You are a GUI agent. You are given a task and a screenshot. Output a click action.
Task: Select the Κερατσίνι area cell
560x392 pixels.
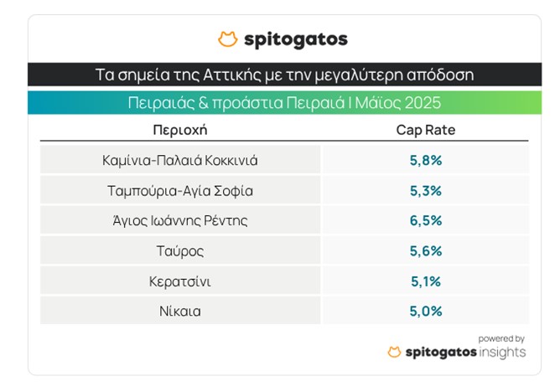[179, 281]
